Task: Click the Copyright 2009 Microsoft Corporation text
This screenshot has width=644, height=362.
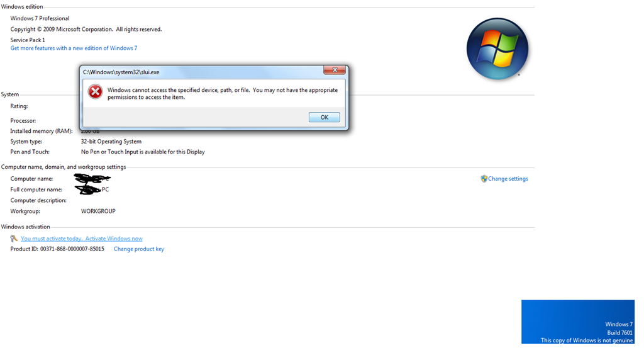Action: (x=86, y=29)
